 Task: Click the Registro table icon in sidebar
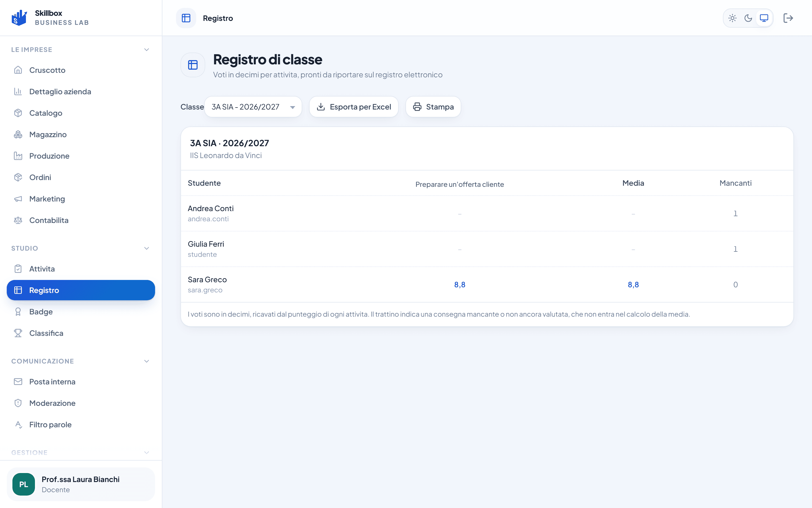point(18,290)
